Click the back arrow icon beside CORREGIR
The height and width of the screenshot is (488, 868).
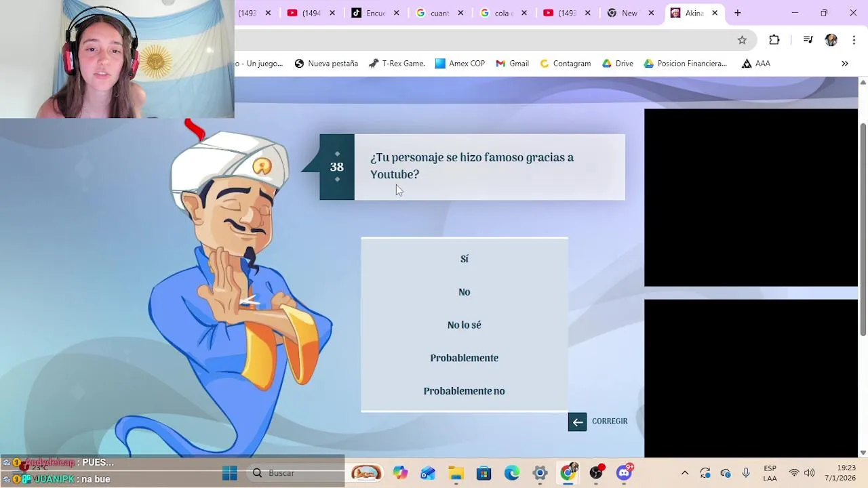577,422
